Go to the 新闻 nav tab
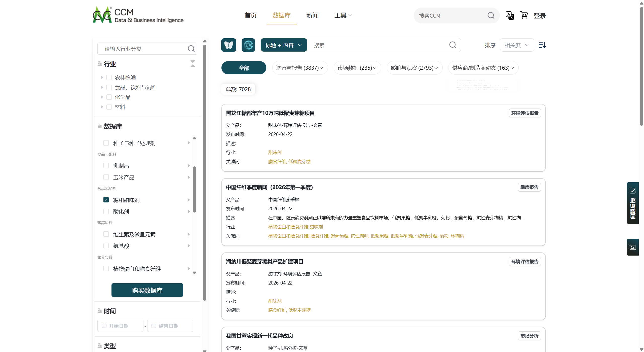 [x=312, y=15]
